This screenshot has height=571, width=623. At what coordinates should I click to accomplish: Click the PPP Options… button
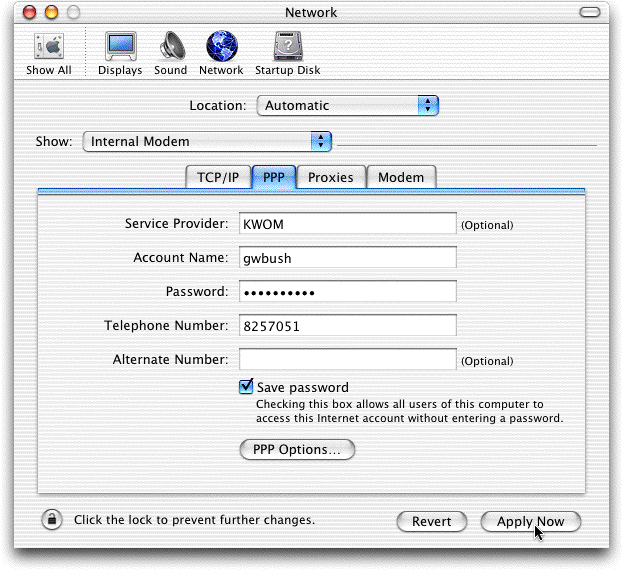click(x=297, y=449)
